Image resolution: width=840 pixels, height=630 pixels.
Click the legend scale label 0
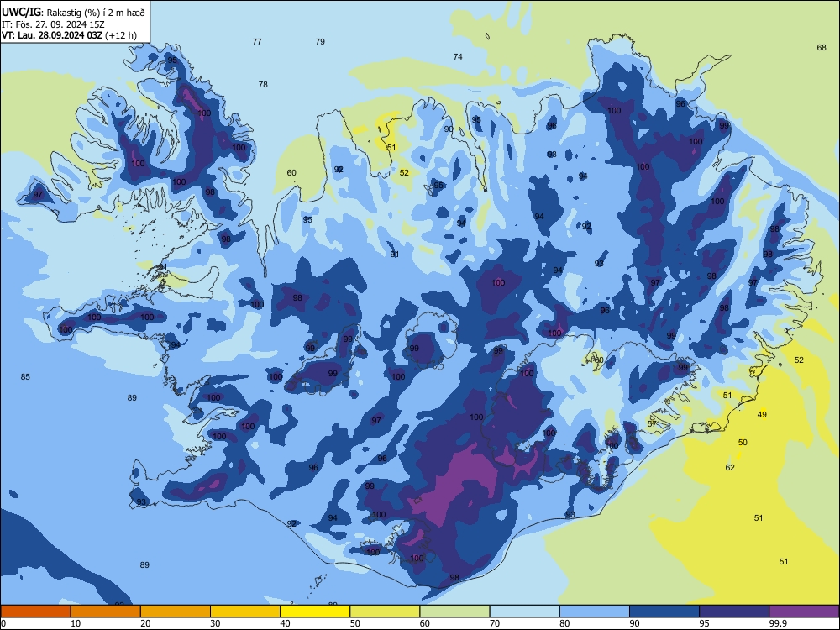(x=3, y=623)
